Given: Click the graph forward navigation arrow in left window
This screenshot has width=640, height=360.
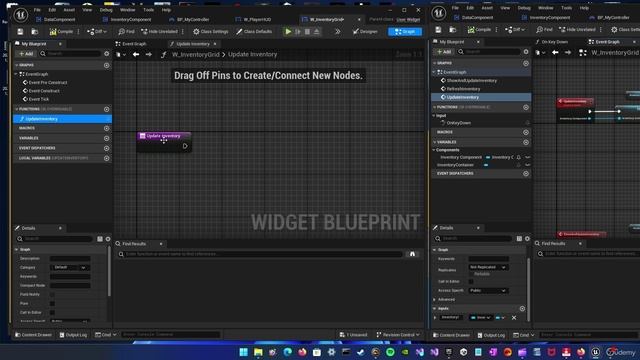Looking at the screenshot, I should [x=149, y=54].
